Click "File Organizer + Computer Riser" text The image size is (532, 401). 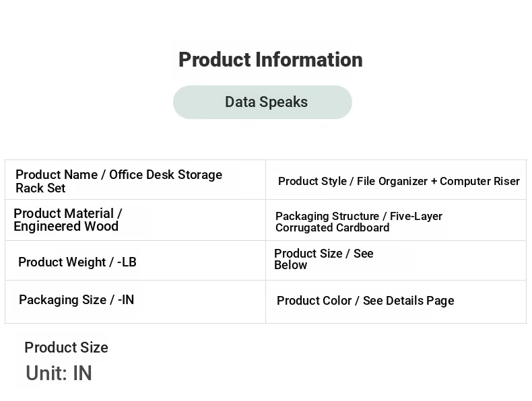click(438, 182)
